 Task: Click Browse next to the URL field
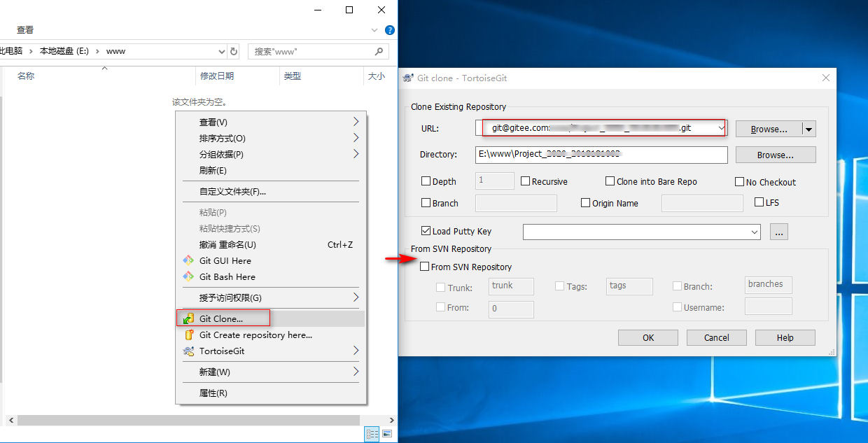[x=769, y=129]
